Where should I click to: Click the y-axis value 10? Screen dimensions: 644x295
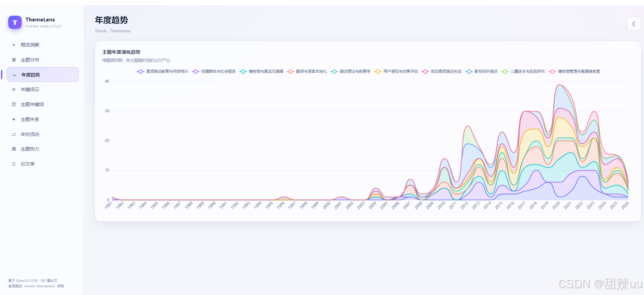107,170
